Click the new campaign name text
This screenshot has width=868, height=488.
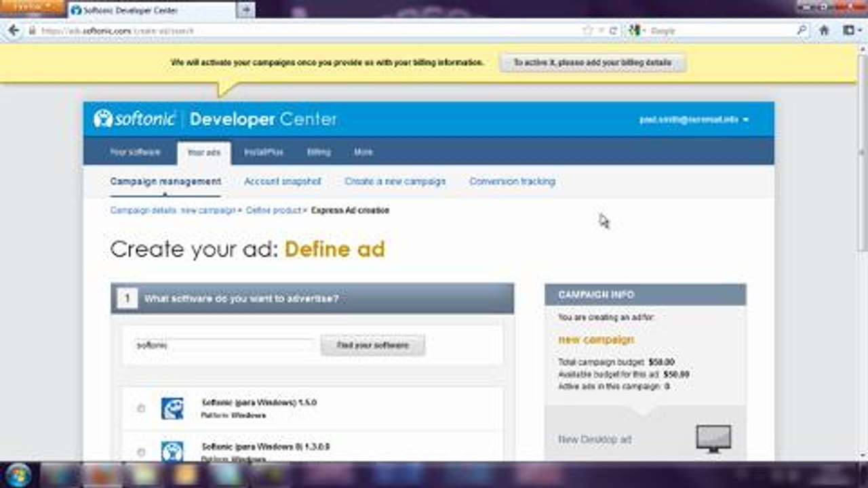(596, 340)
